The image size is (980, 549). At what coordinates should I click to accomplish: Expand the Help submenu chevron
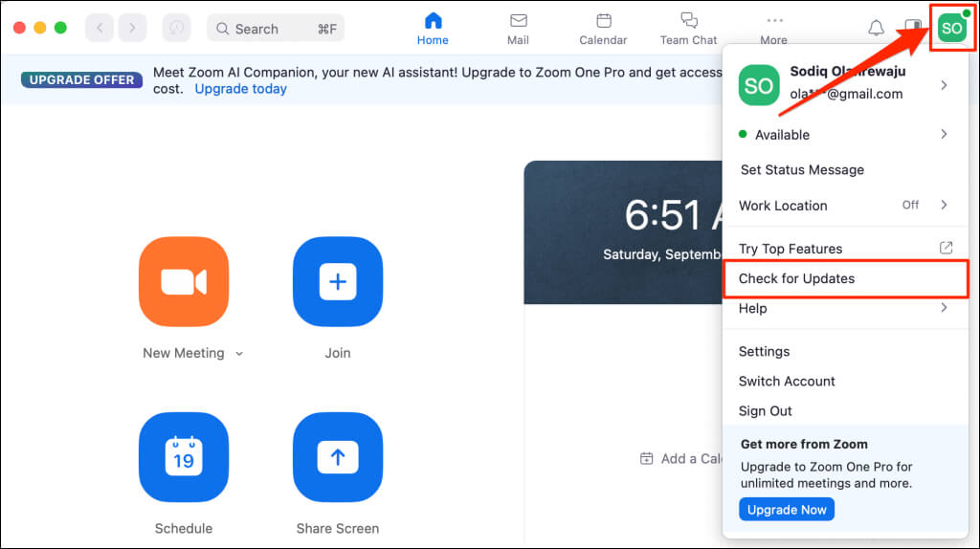[x=944, y=308]
